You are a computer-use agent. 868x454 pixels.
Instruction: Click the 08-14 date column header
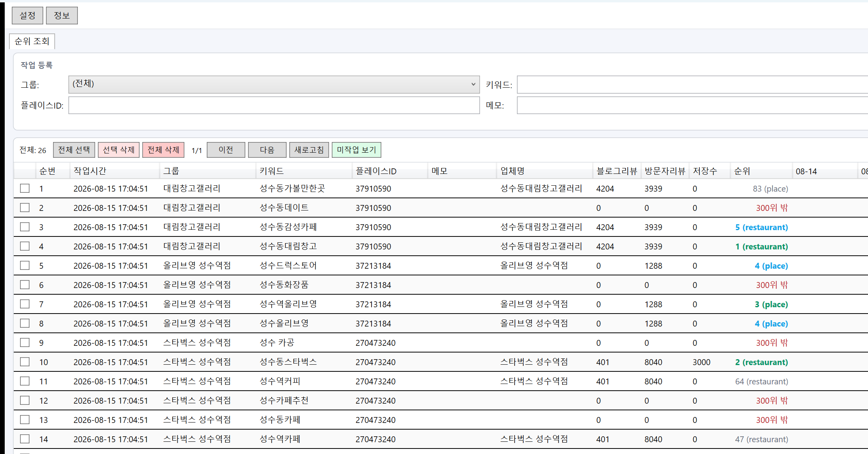click(x=824, y=171)
